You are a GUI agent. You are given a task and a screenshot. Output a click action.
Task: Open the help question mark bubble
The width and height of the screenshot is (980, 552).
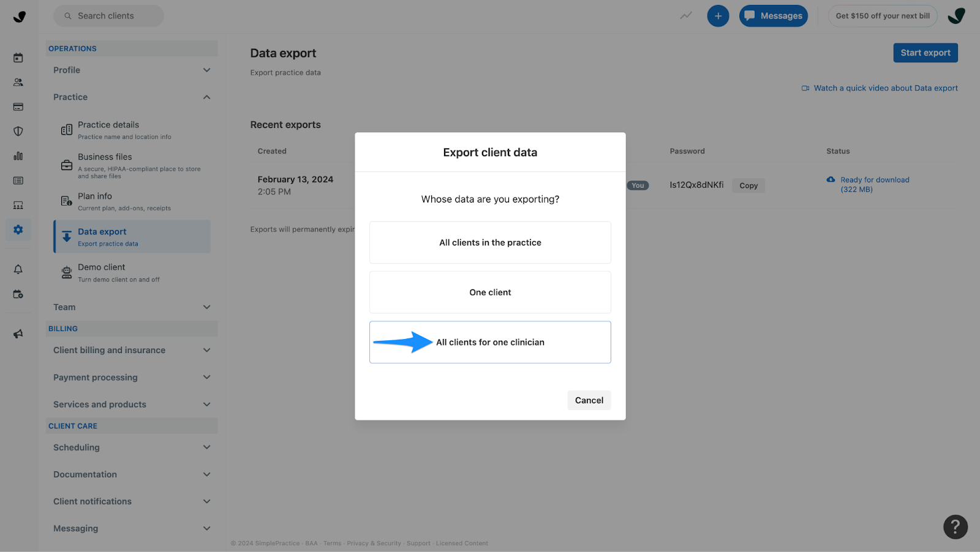(x=954, y=526)
